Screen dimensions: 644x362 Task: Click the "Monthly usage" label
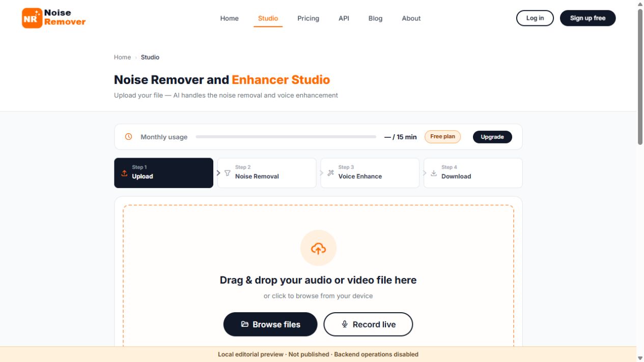click(164, 137)
